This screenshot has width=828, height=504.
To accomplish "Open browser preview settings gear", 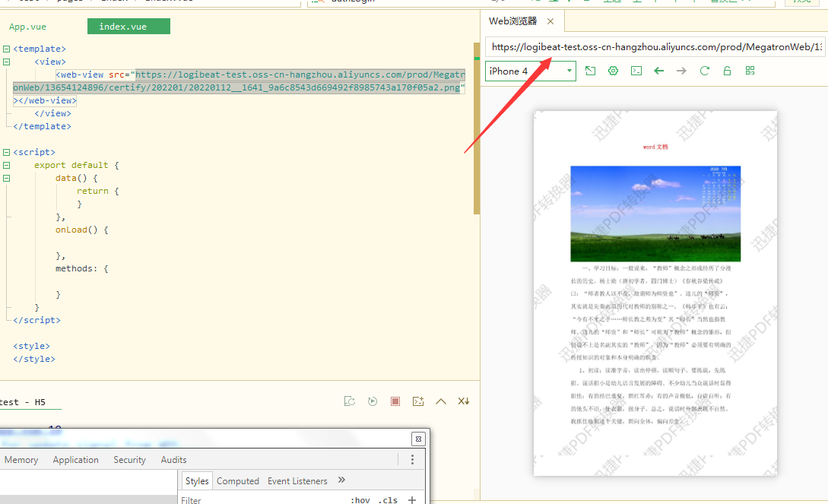I will [613, 71].
